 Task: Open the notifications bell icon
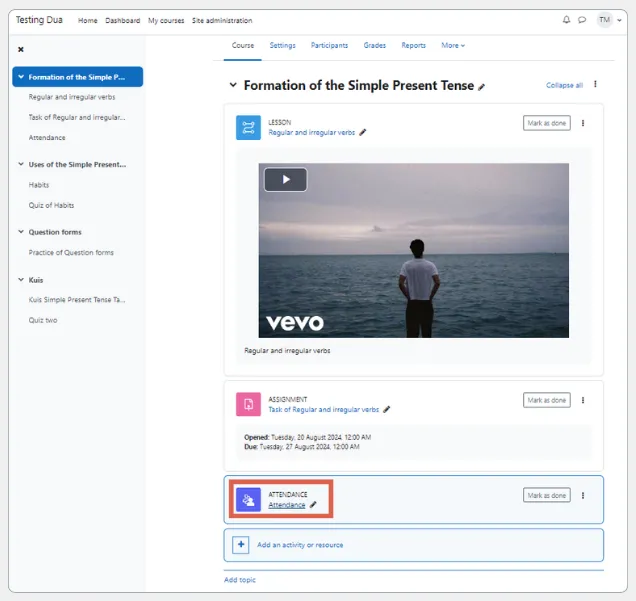[x=566, y=20]
